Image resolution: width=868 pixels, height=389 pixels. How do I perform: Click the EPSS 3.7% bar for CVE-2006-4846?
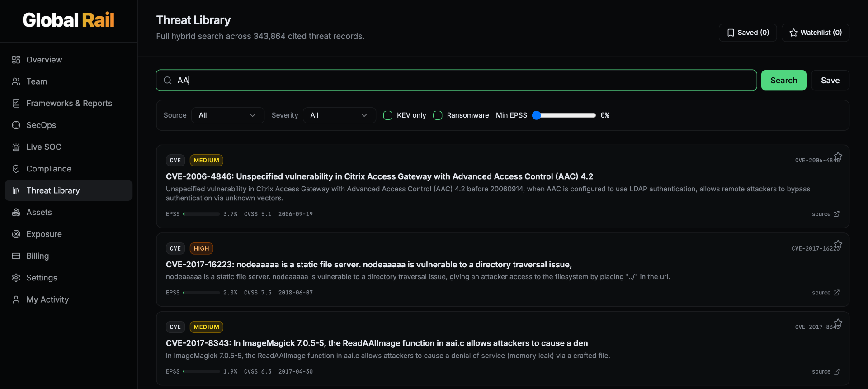coord(201,214)
